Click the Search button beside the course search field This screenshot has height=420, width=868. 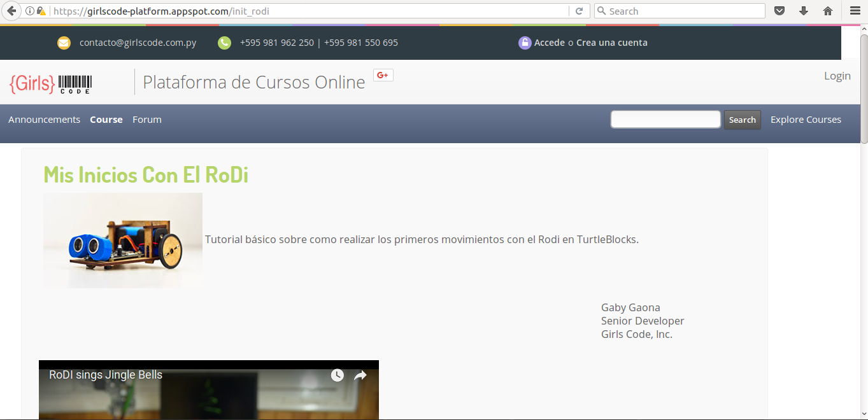click(743, 120)
